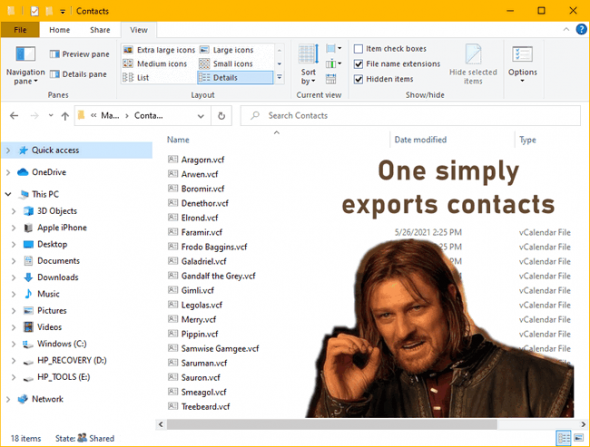The height and width of the screenshot is (447, 590).
Task: Open the Help question mark icon
Action: tap(581, 29)
